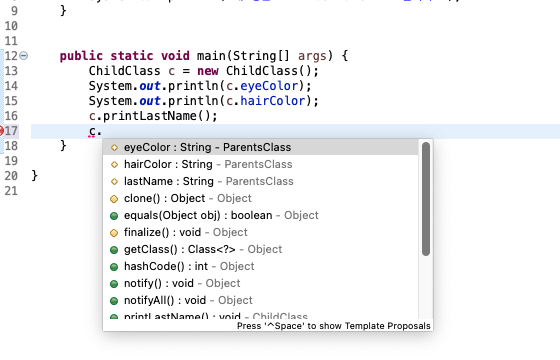
Task: Click the hairColor field diamond icon
Action: pyautogui.click(x=114, y=165)
